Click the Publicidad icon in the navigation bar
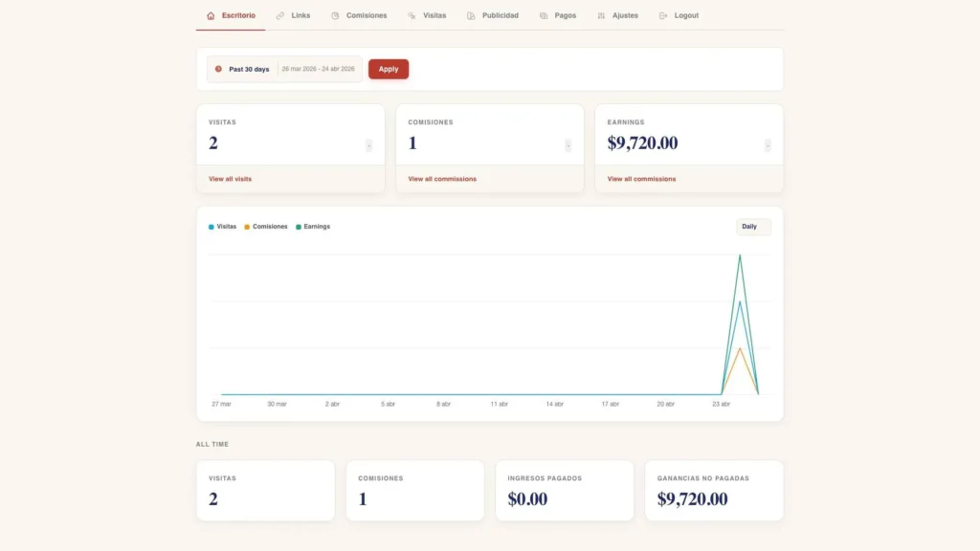The width and height of the screenshot is (980, 551). click(471, 15)
